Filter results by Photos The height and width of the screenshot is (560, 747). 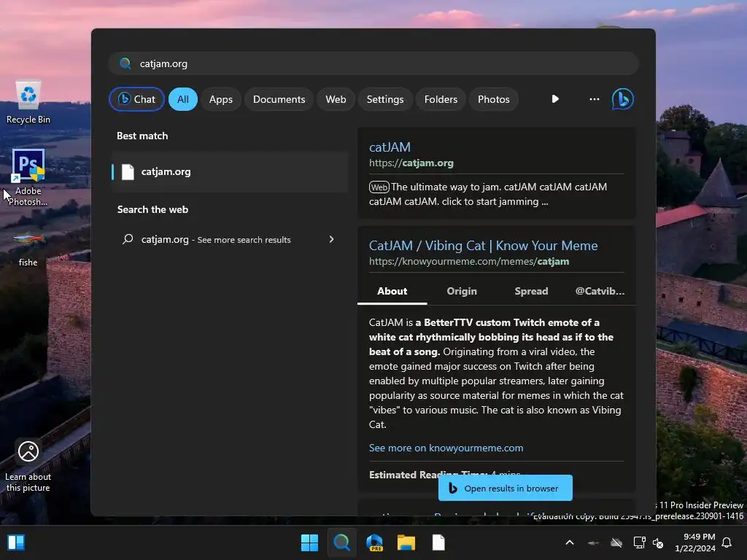click(x=494, y=99)
